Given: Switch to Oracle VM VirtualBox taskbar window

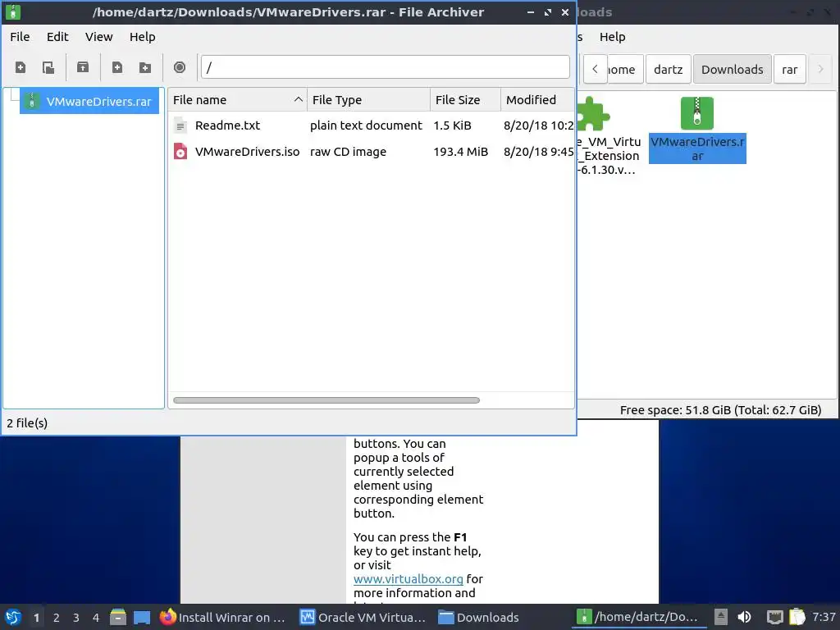Looking at the screenshot, I should [x=363, y=618].
